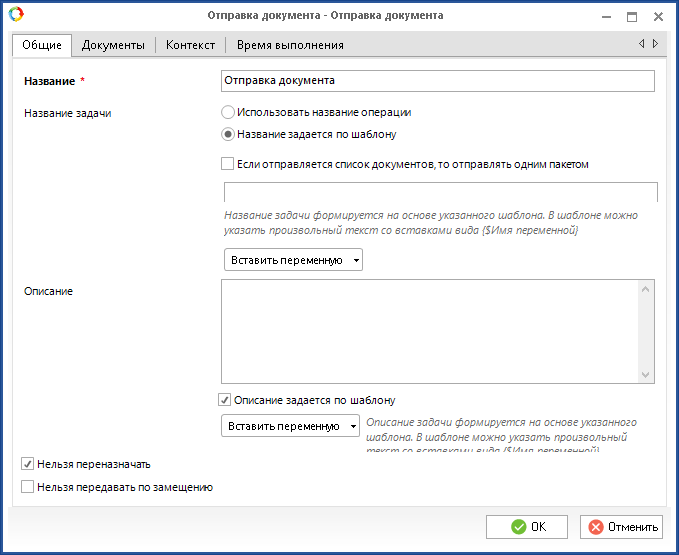Select 'Использовать название операции' radio option

click(x=228, y=113)
